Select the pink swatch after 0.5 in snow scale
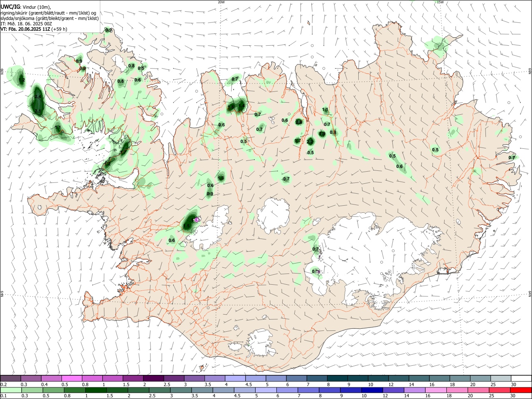The width and height of the screenshot is (532, 399). click(x=71, y=379)
